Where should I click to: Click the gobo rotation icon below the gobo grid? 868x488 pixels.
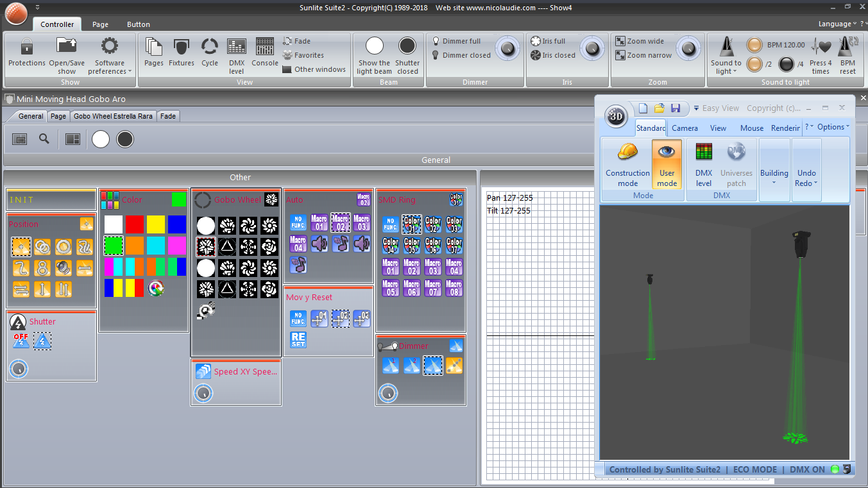pyautogui.click(x=206, y=310)
